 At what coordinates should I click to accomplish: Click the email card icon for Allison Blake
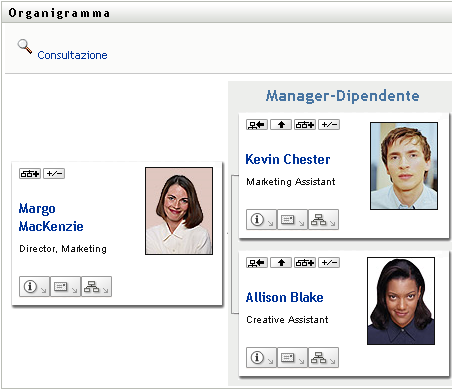pyautogui.click(x=292, y=357)
